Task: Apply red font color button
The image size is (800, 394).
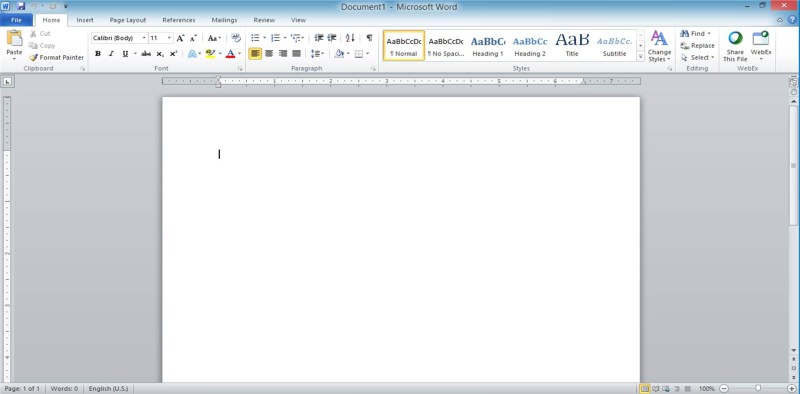Action: coord(231,54)
